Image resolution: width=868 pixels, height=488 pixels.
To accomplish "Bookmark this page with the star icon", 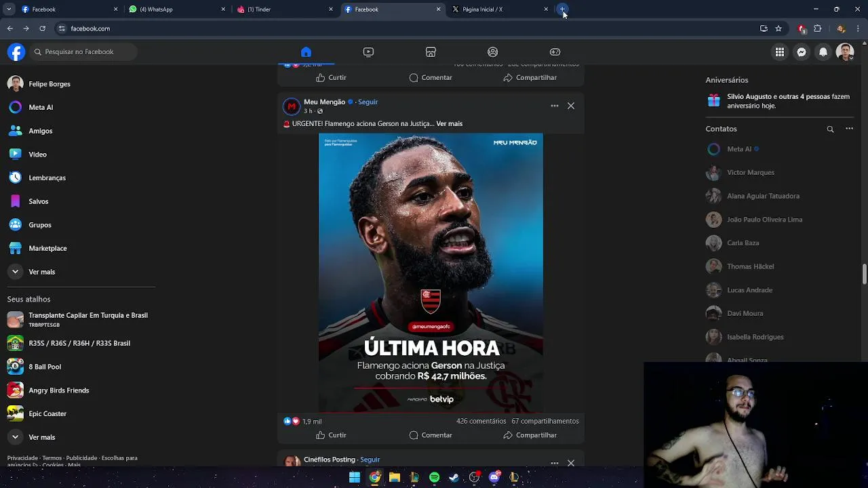I will pos(778,28).
